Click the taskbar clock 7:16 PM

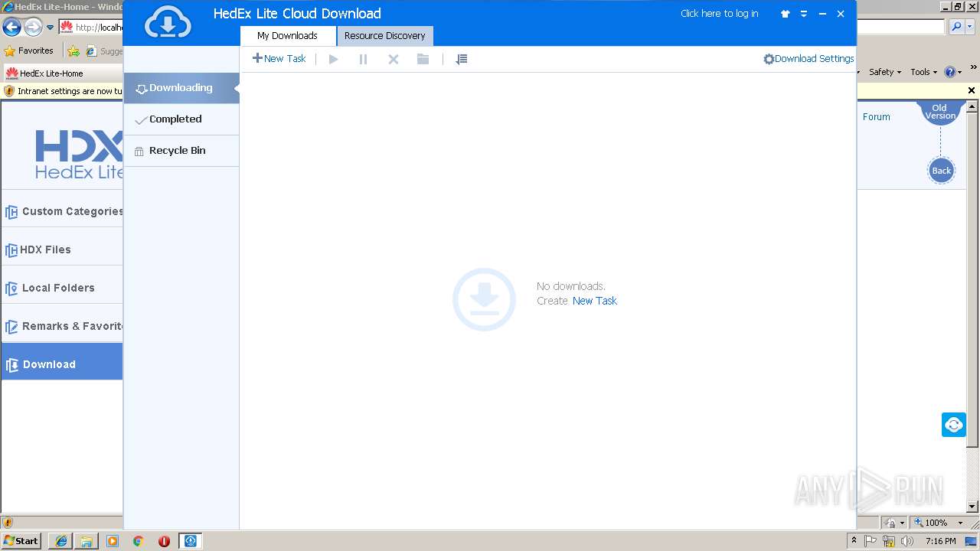[940, 541]
